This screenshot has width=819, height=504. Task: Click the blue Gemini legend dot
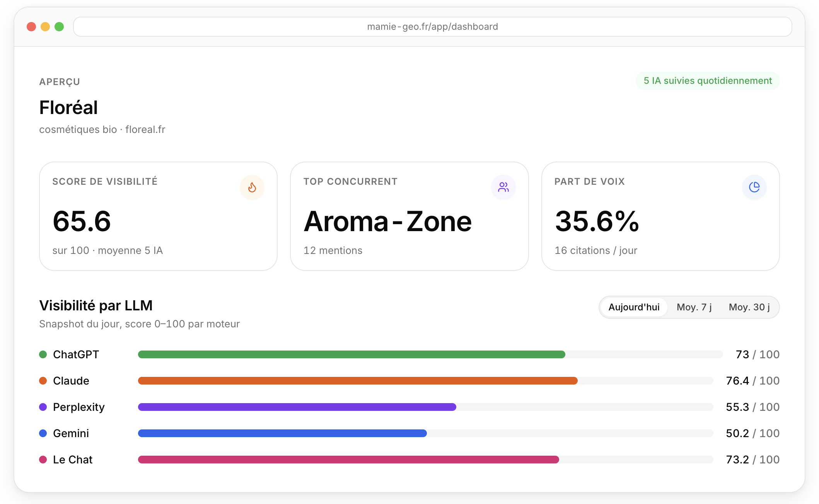(43, 433)
